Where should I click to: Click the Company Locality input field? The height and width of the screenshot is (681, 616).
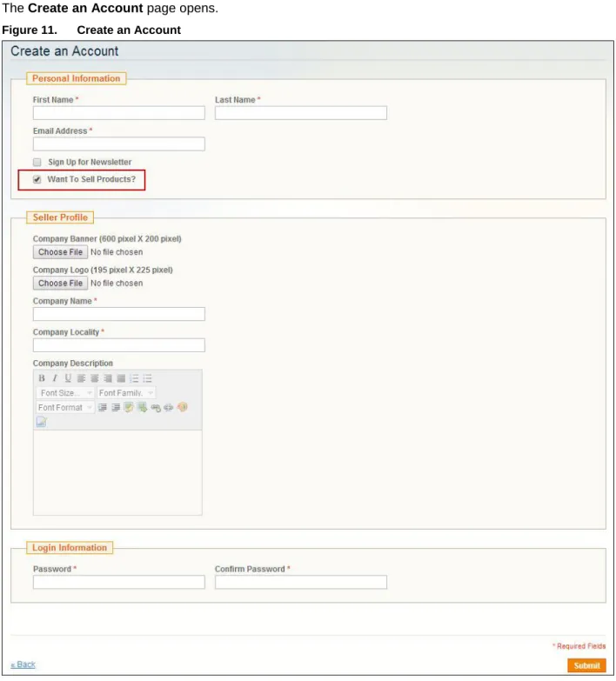coord(118,345)
